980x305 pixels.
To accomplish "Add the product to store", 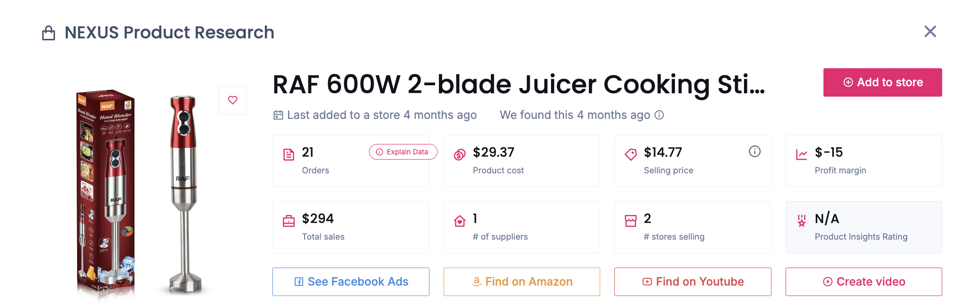I will coord(882,82).
